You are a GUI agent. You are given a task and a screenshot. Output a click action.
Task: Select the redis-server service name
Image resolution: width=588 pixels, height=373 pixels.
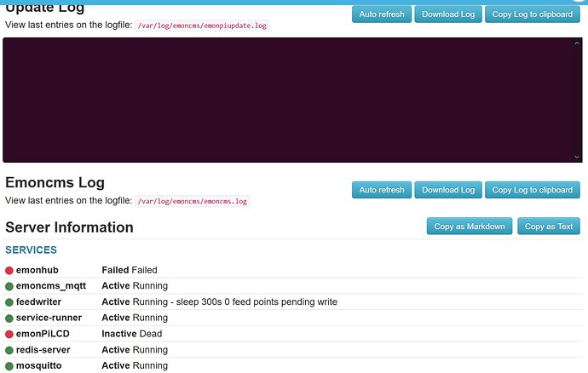(x=43, y=350)
